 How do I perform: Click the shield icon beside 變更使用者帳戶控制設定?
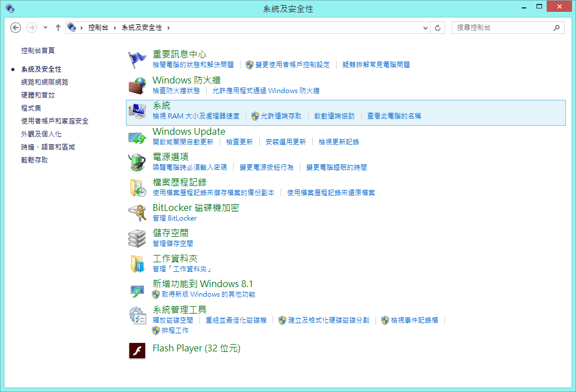tap(250, 65)
